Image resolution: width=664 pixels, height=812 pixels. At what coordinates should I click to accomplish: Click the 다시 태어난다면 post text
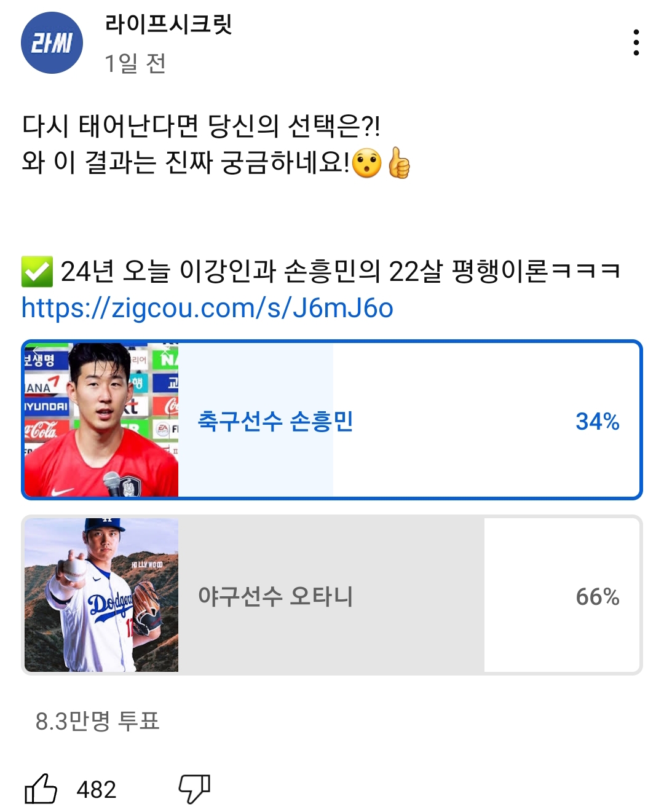pyautogui.click(x=201, y=126)
